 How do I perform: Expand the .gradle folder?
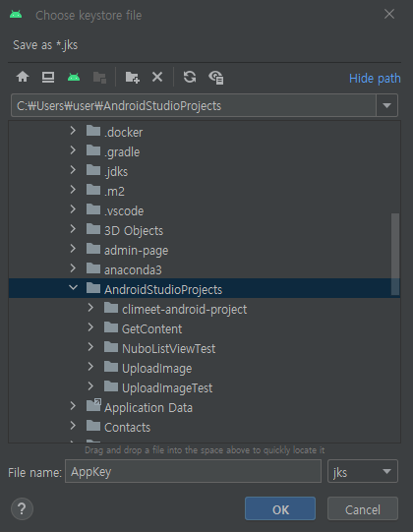pyautogui.click(x=73, y=150)
